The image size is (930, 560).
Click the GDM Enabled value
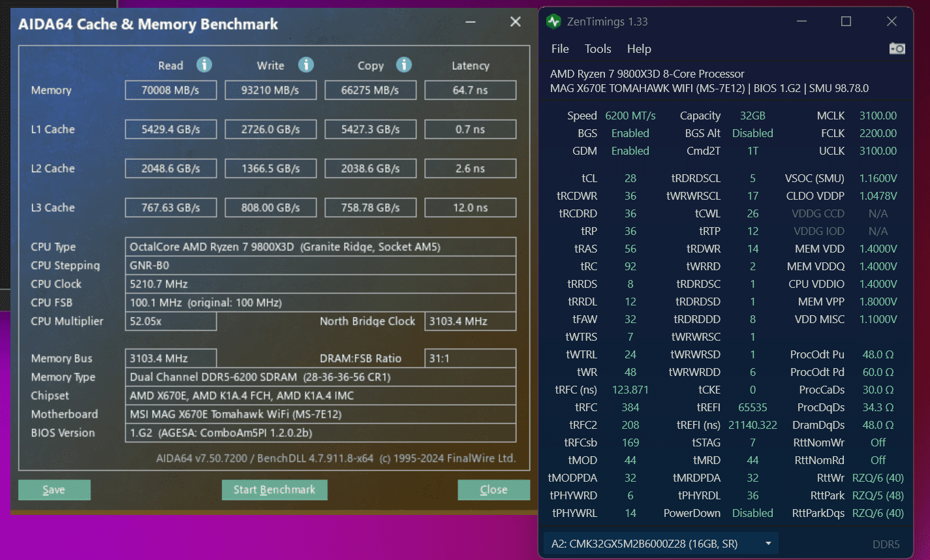tap(630, 151)
